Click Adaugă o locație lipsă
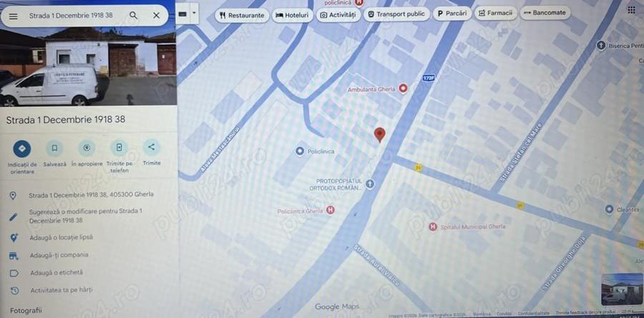The width and height of the screenshot is (644, 318). (x=62, y=237)
